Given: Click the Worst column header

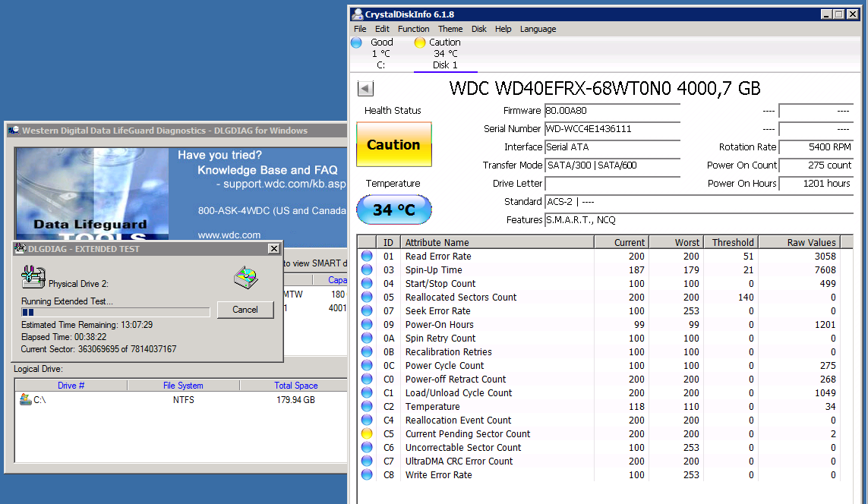Looking at the screenshot, I should (676, 242).
